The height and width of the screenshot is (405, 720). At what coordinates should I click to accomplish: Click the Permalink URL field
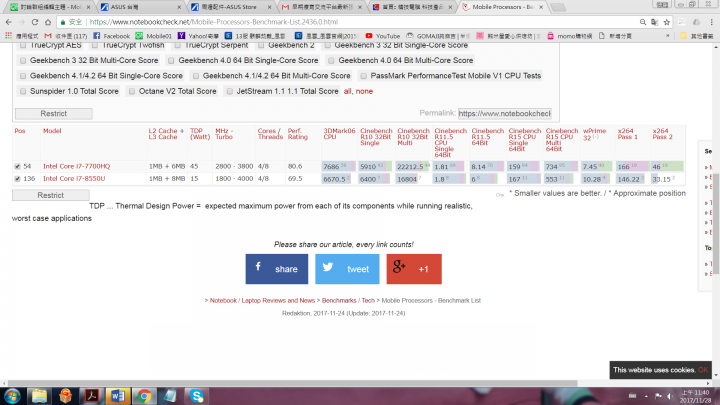pos(504,113)
